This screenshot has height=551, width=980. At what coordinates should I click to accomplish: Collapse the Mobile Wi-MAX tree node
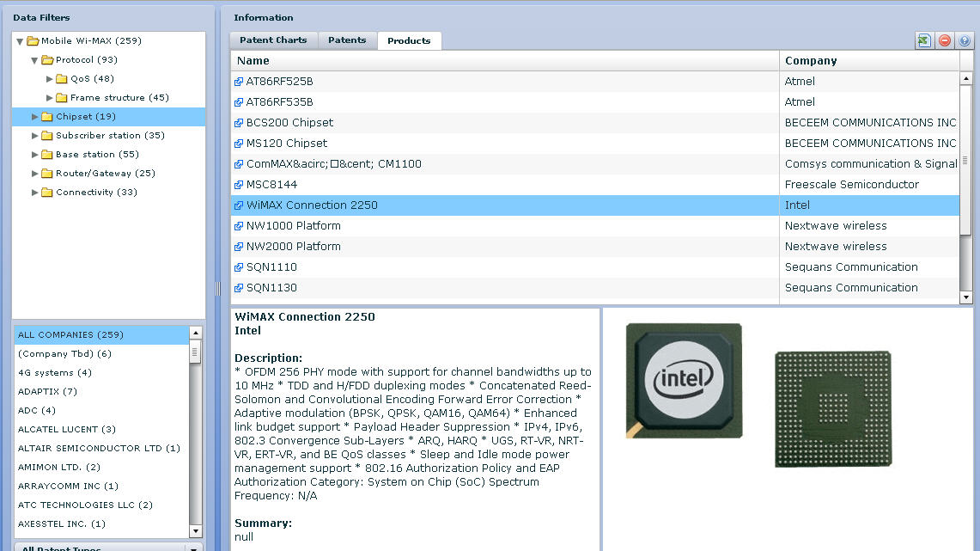tap(20, 41)
